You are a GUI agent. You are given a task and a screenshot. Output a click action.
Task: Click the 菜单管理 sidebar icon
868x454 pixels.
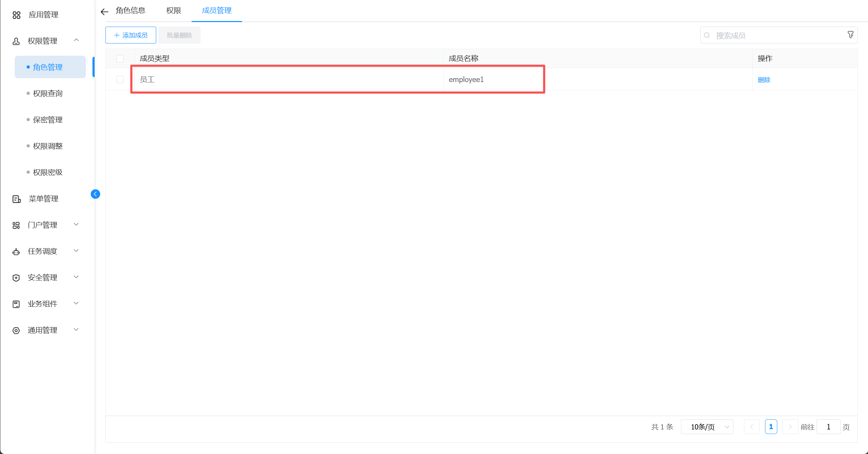(16, 199)
